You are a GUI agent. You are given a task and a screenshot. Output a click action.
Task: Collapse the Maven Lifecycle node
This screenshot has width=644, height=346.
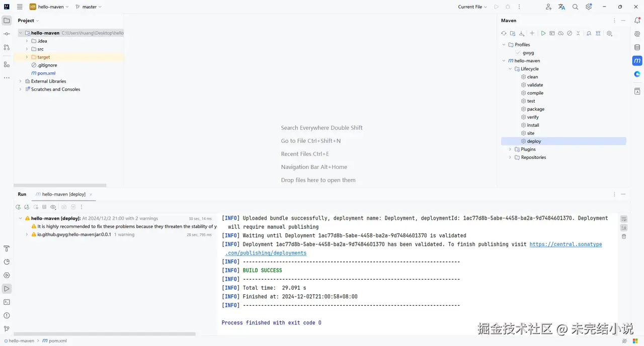tap(510, 69)
